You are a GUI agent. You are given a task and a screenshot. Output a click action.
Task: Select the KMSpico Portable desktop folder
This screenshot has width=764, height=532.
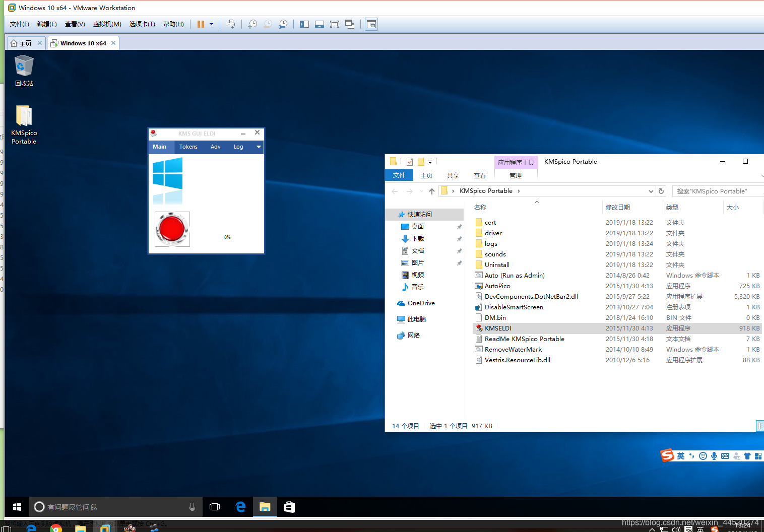(x=24, y=124)
